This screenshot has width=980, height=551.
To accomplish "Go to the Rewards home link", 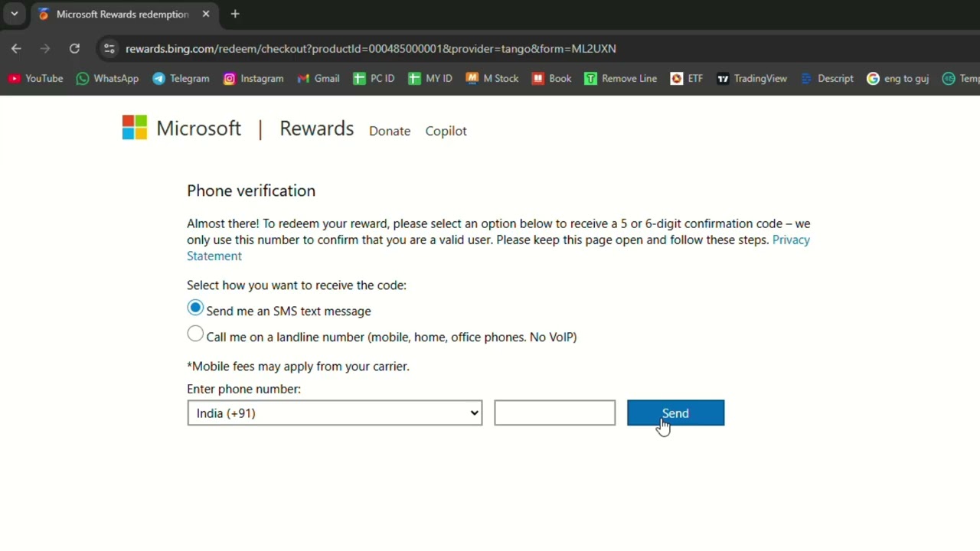I will point(316,129).
